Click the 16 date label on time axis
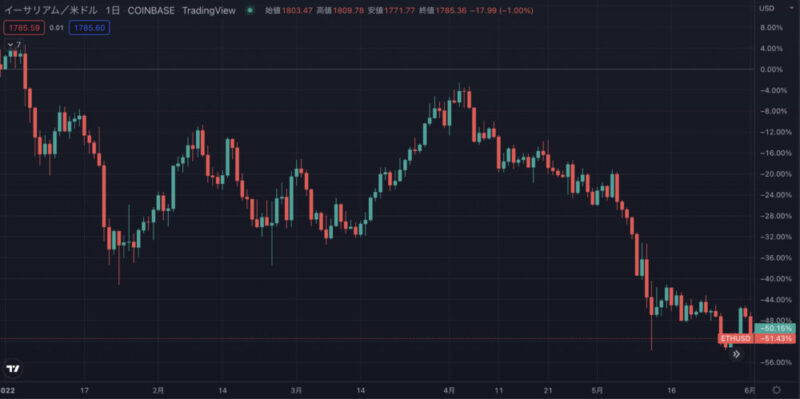Viewport: 800px width, 399px height. (x=671, y=390)
